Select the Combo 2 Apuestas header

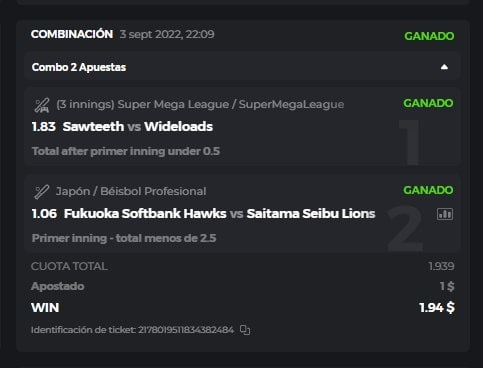click(242, 67)
